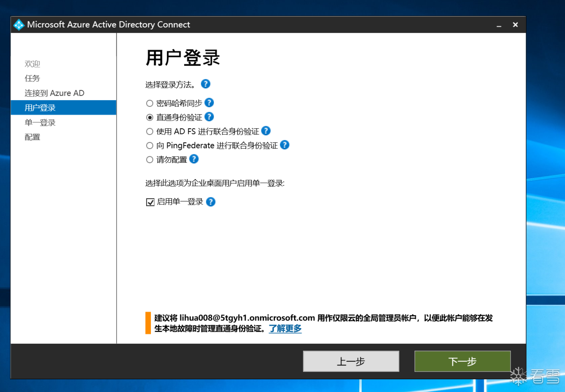This screenshot has width=565, height=392.
Task: Click the text 选择此选项为企业桌面用户启用单一登录
Action: click(215, 183)
